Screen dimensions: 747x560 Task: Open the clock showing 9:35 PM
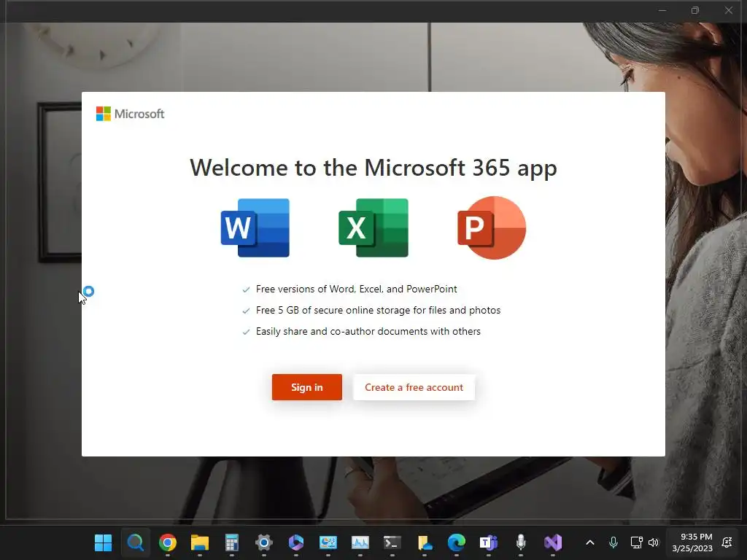pyautogui.click(x=692, y=542)
